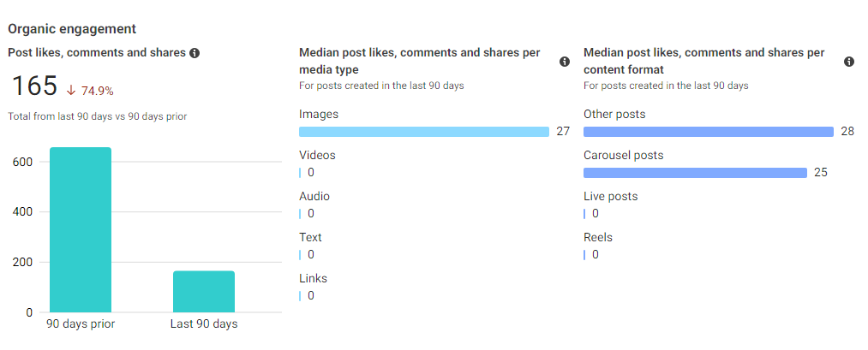This screenshot has width=868, height=350.
Task: Select the 90 days prior bar
Action: (81, 229)
